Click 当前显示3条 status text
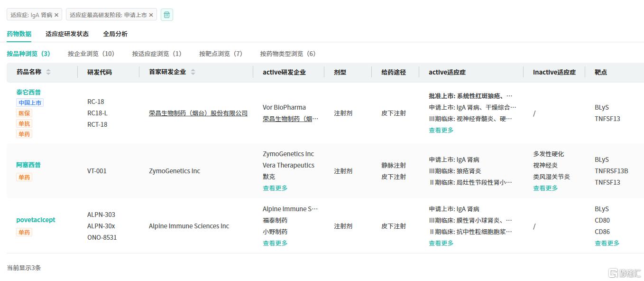 (x=24, y=268)
